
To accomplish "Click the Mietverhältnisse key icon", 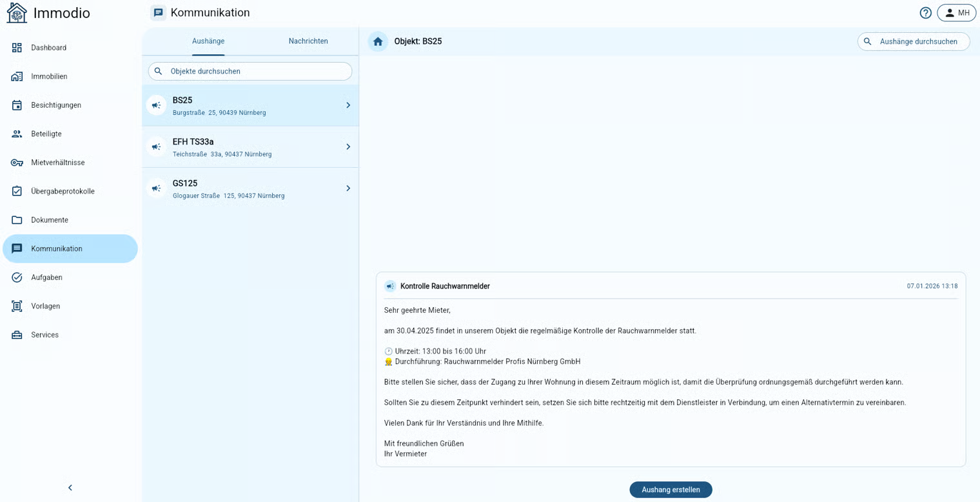I will 17,163.
